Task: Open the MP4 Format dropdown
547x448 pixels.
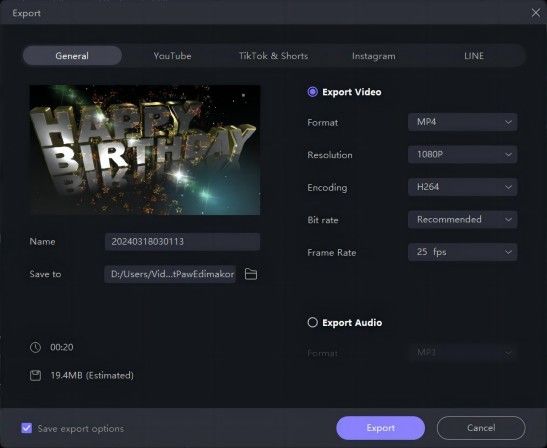Action: [462, 122]
